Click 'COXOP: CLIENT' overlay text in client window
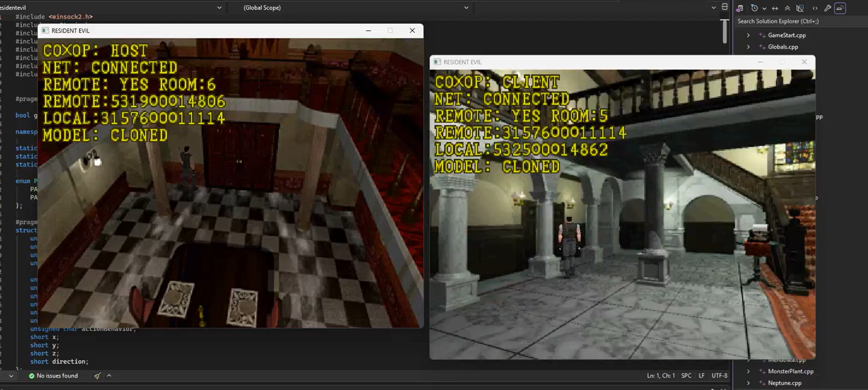Screen dimensions: 868x390 point(497,82)
